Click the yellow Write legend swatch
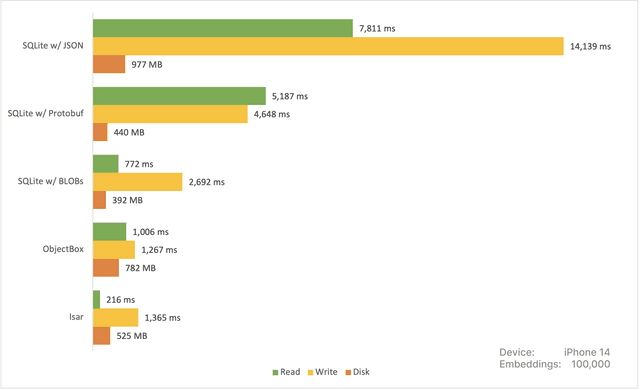This screenshot has width=640, height=390. click(311, 372)
